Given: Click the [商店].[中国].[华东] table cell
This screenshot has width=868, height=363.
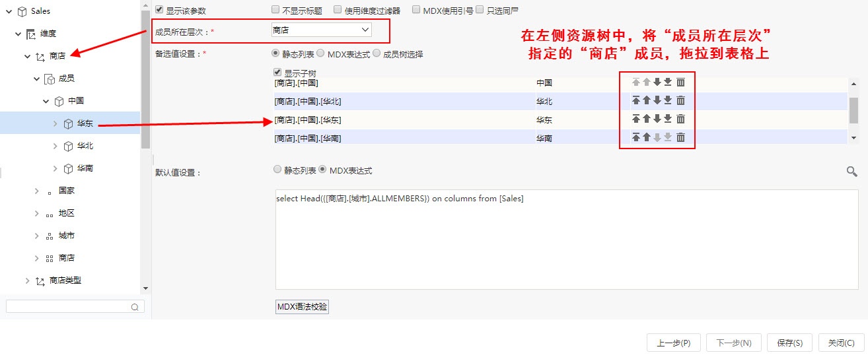Looking at the screenshot, I should tap(404, 119).
